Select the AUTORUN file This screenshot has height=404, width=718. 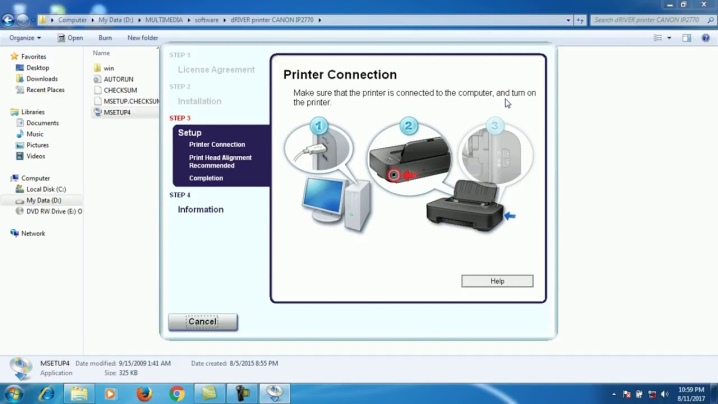click(118, 79)
